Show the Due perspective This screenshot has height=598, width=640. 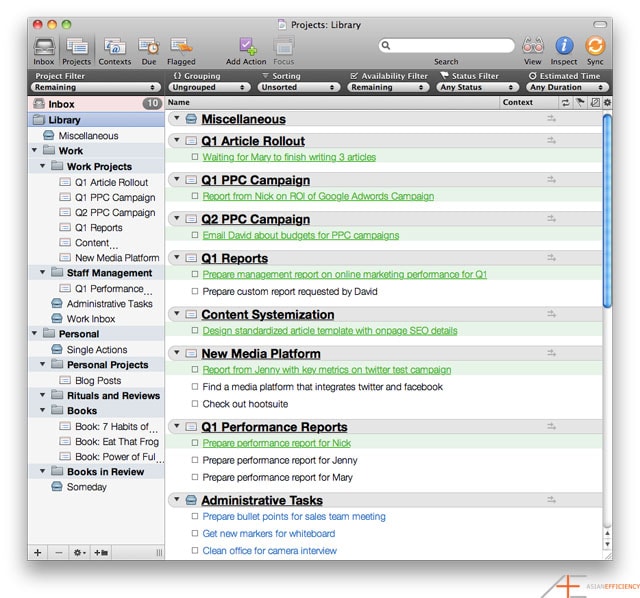(149, 51)
